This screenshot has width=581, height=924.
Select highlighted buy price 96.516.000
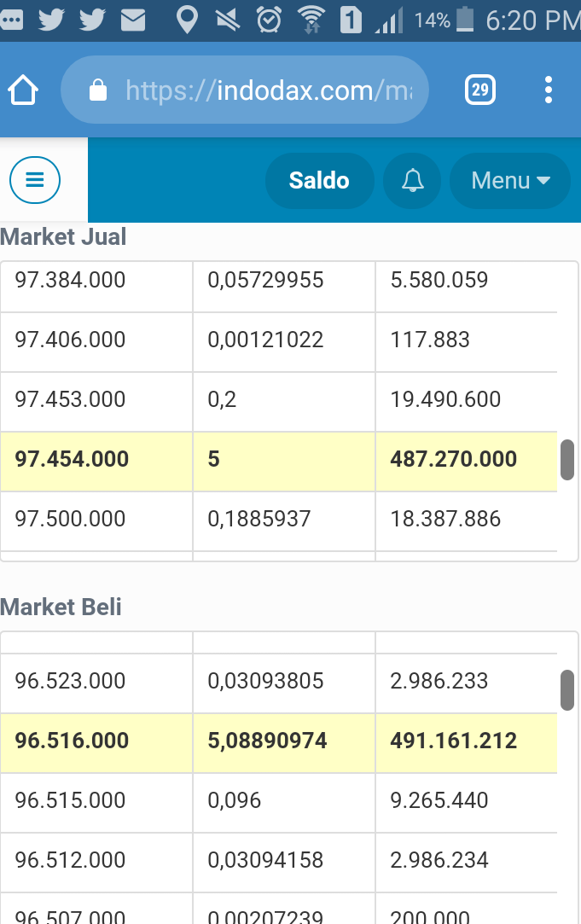coord(72,741)
